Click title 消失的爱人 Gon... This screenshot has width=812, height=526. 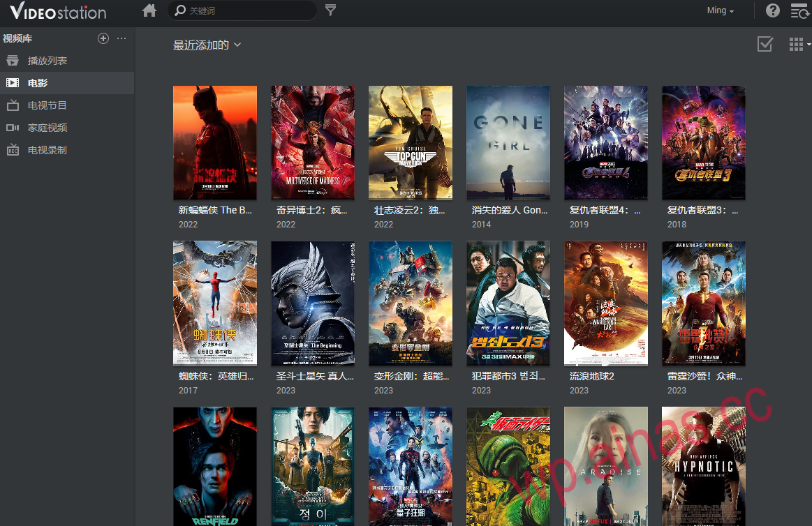(510, 210)
